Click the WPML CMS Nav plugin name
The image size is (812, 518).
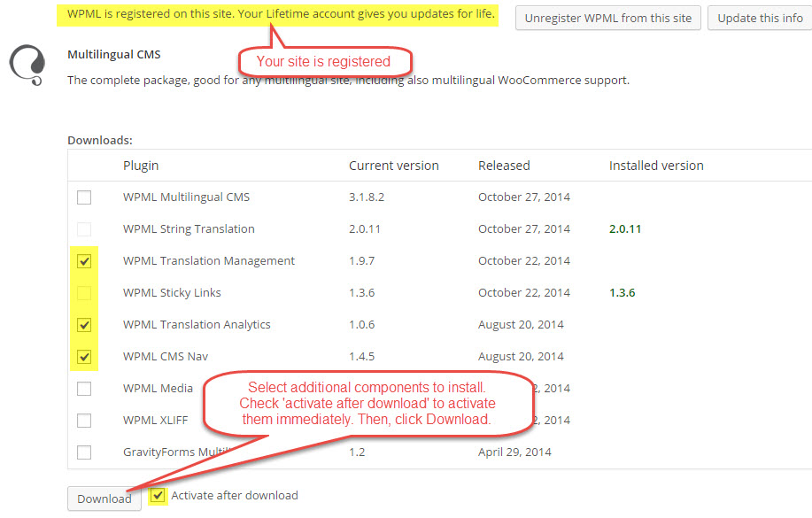click(x=166, y=356)
